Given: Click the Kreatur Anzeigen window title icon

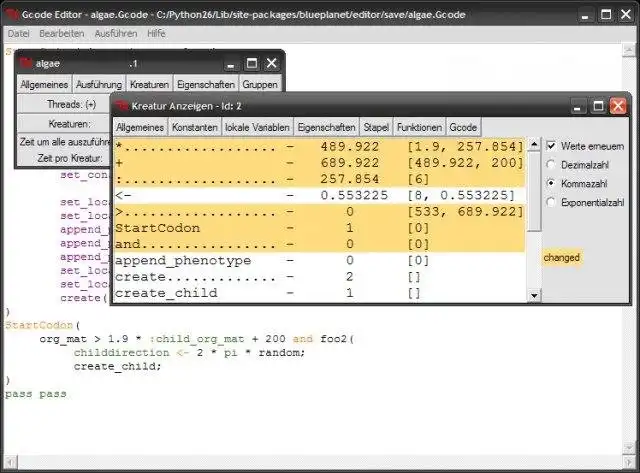Looking at the screenshot, I should tap(122, 106).
